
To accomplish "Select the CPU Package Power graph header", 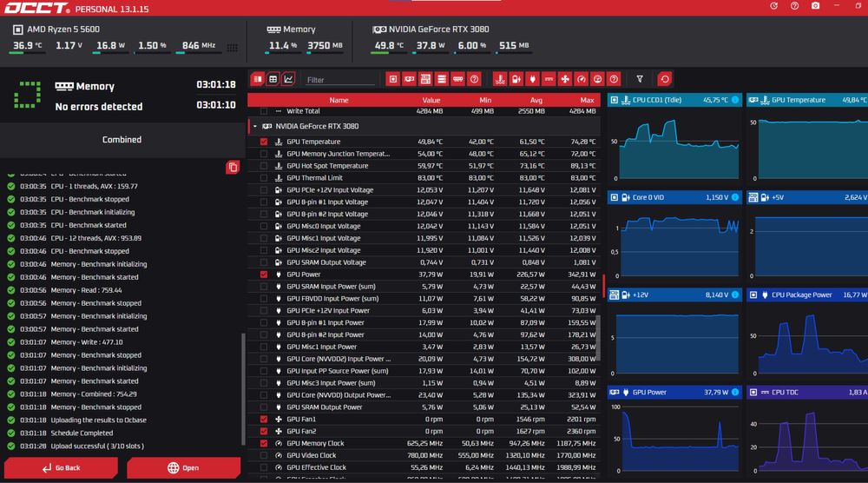I will pos(807,294).
